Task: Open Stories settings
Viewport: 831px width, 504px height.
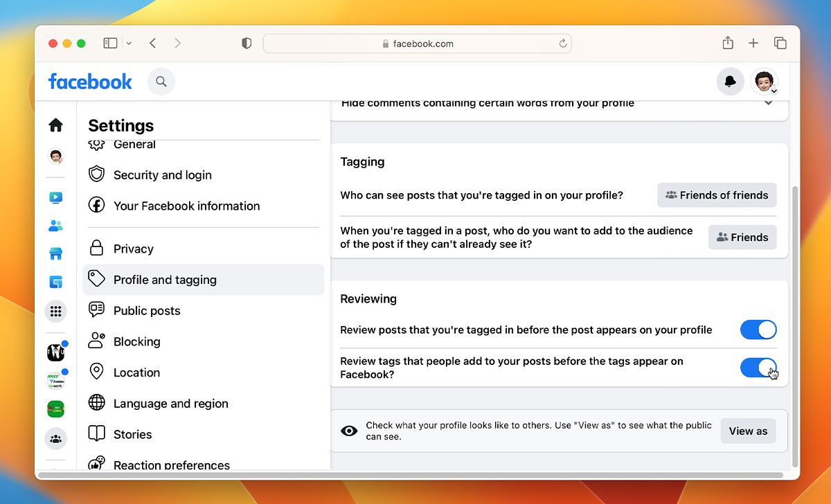Action: click(203, 434)
